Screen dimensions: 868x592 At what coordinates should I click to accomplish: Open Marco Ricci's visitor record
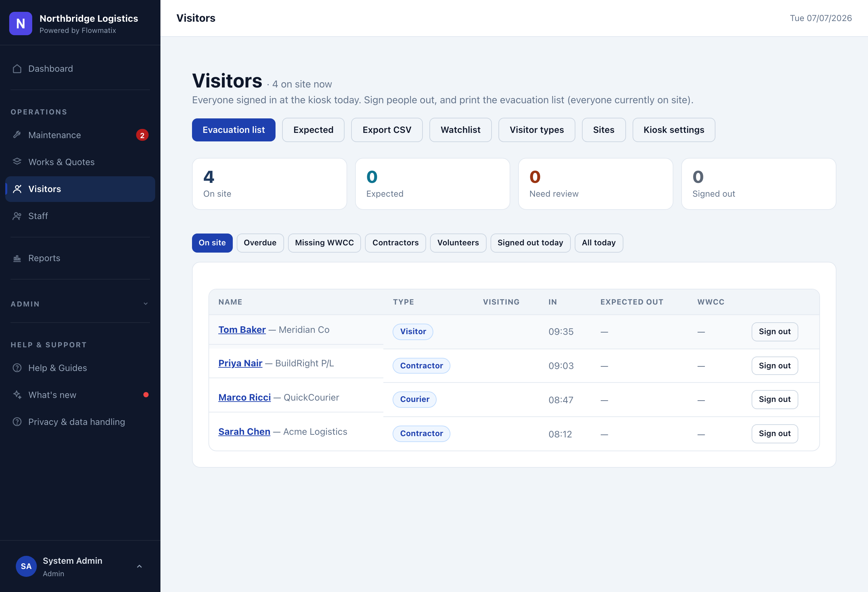(x=244, y=397)
